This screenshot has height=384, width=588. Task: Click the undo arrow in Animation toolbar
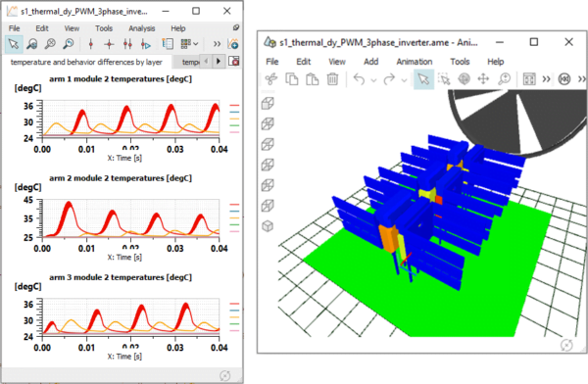pyautogui.click(x=359, y=79)
